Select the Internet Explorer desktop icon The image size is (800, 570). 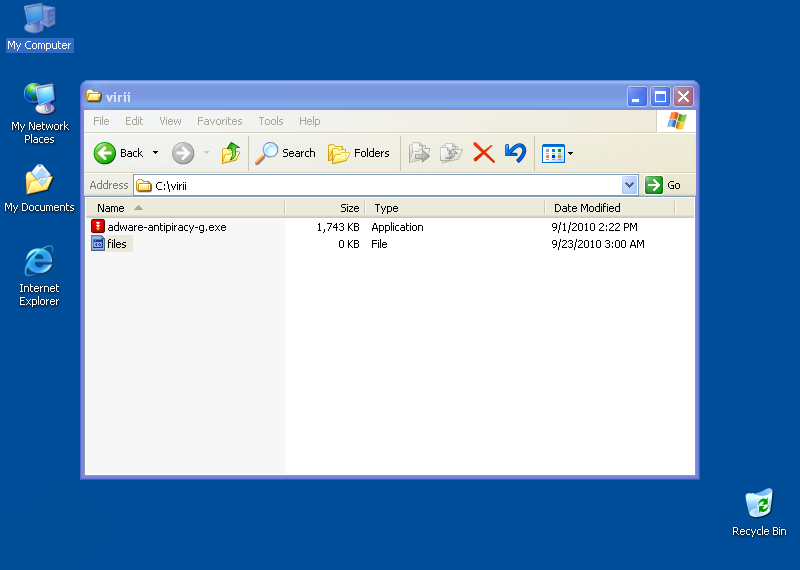point(39,276)
